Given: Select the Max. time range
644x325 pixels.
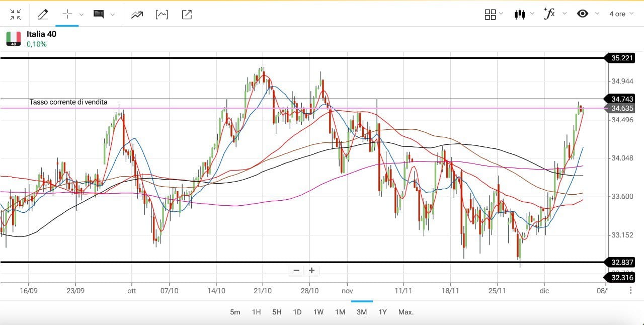Looking at the screenshot, I should (406, 312).
